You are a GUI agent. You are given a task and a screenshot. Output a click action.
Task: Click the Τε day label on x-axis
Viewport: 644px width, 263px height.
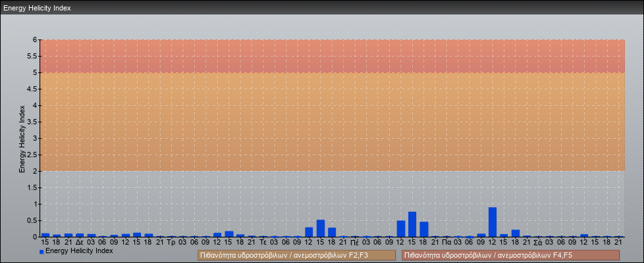[x=263, y=242]
